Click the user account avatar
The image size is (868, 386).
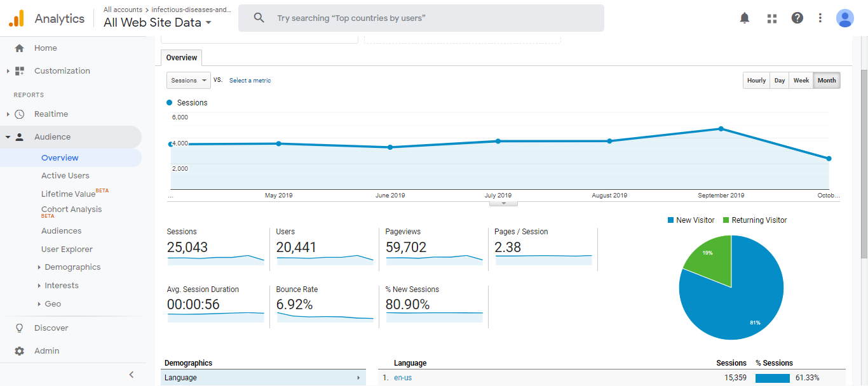(x=844, y=18)
